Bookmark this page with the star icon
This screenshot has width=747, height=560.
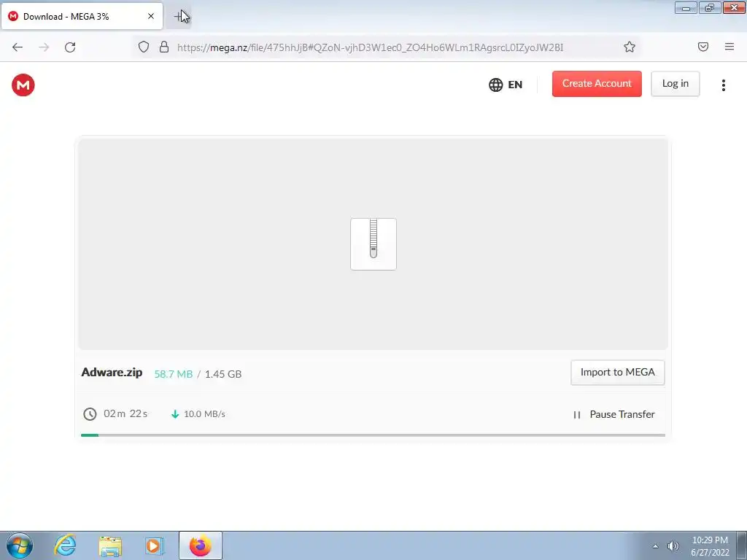coord(630,47)
